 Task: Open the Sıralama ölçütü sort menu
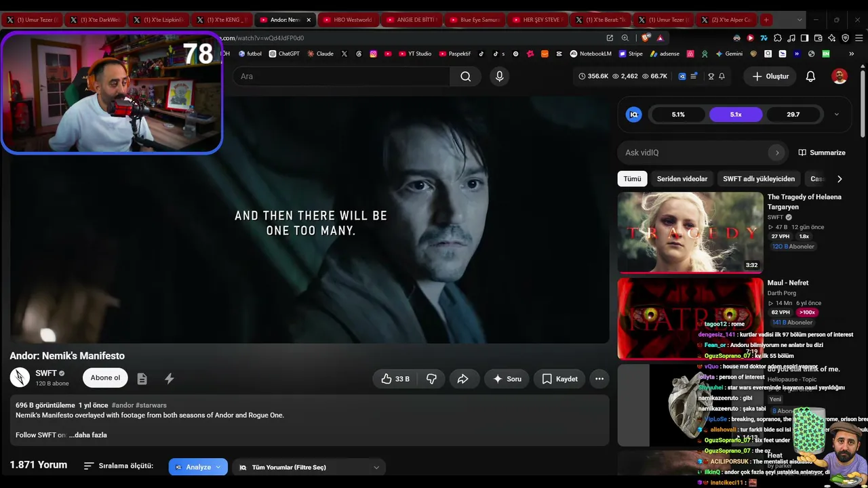119,466
